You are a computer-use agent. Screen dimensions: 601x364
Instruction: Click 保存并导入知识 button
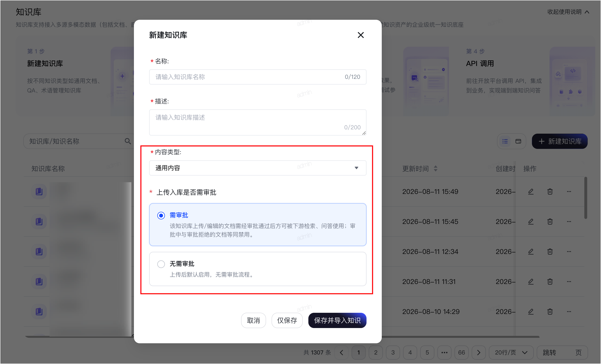click(337, 320)
